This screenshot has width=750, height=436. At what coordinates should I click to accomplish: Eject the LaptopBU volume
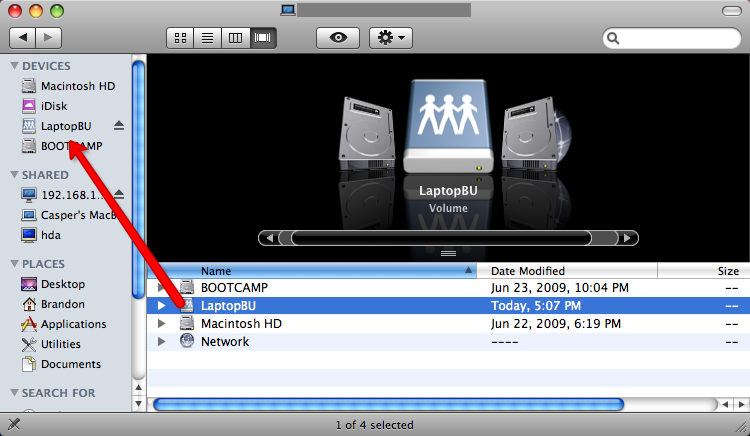(x=119, y=126)
